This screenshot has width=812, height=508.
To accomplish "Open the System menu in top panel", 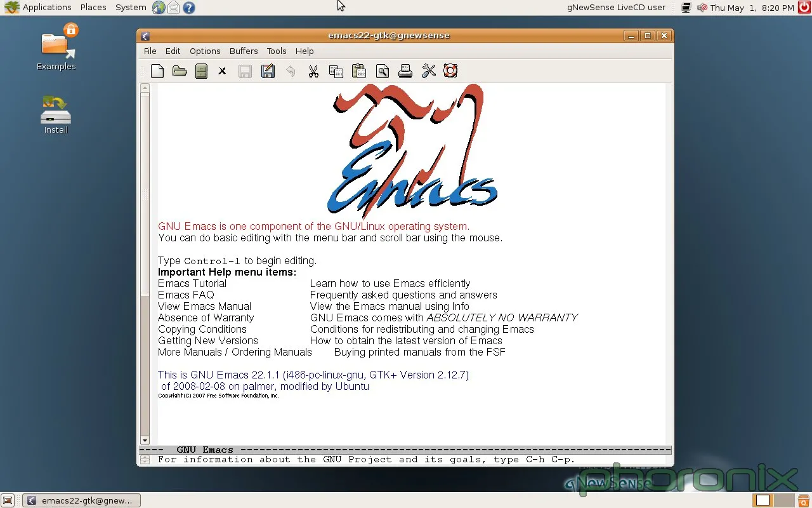I will pos(131,8).
